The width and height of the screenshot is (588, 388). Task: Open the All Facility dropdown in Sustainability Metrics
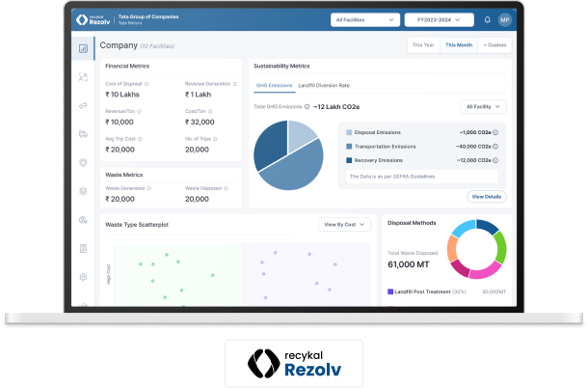tap(483, 107)
